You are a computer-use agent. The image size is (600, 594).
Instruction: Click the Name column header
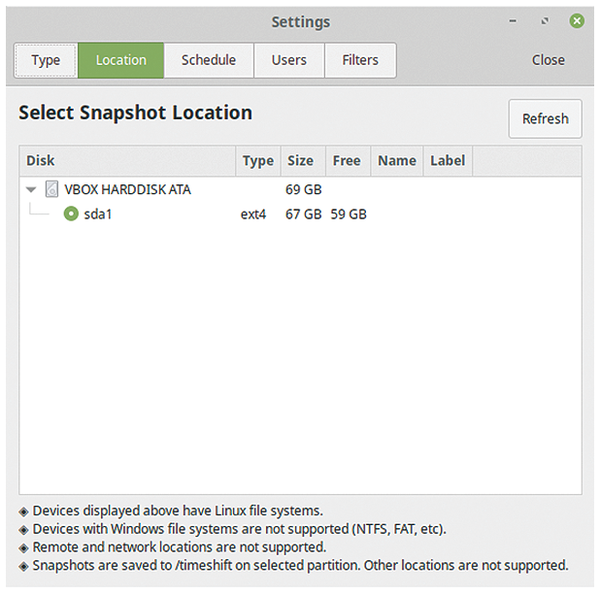[x=397, y=161]
